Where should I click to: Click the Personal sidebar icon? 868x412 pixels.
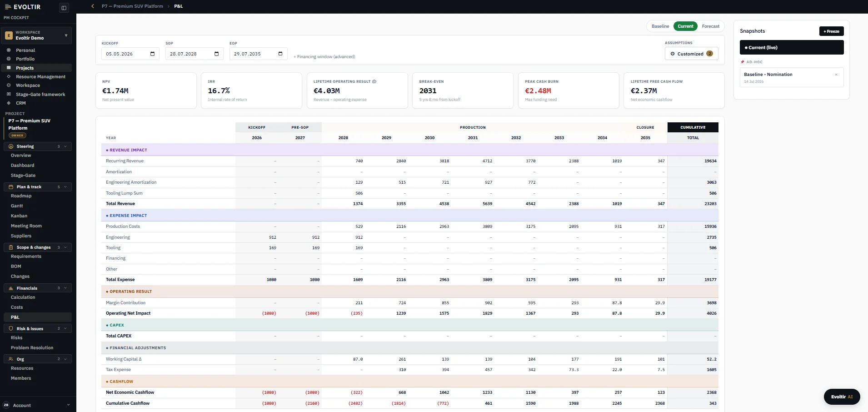pos(9,50)
